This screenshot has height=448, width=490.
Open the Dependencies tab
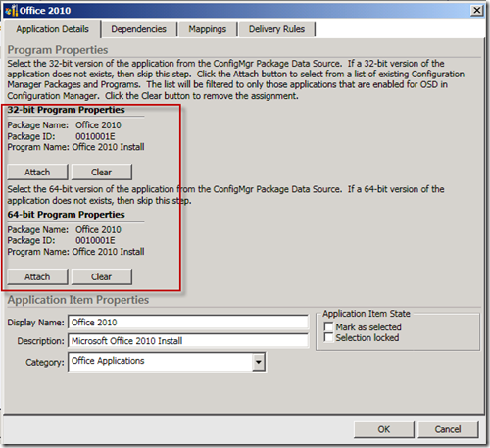coord(138,29)
